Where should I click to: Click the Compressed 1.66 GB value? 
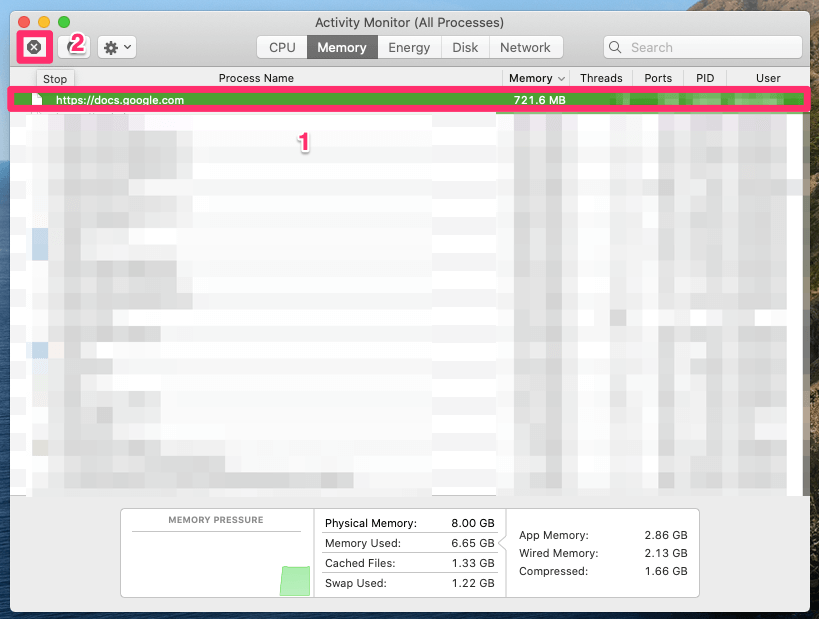tap(665, 571)
